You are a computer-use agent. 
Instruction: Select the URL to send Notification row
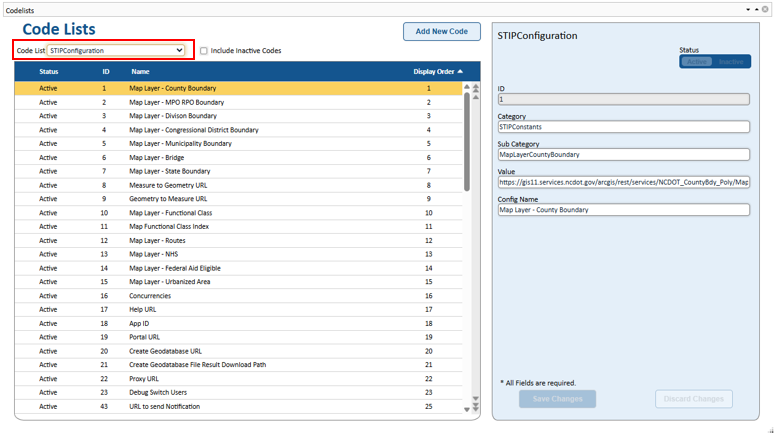[238, 406]
